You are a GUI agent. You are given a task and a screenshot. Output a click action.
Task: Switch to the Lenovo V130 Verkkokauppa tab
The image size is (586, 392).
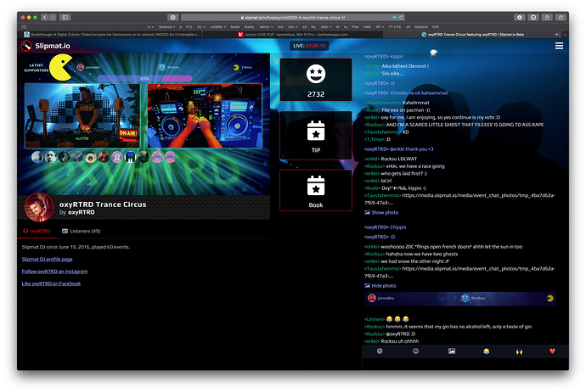293,34
